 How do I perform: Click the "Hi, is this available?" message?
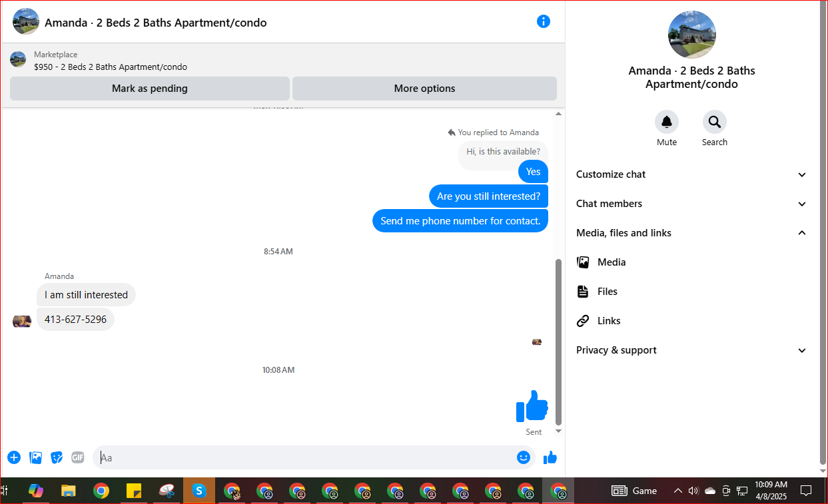504,151
